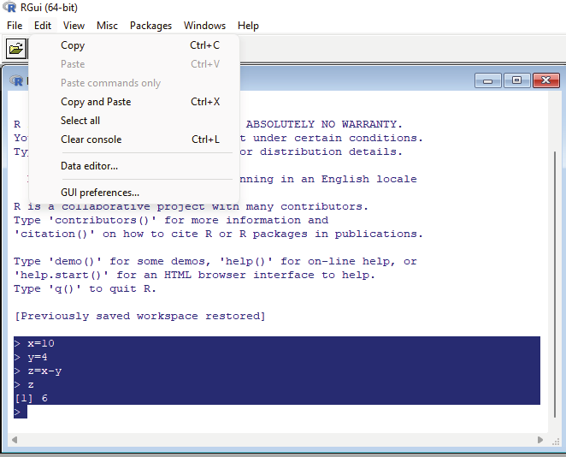Open the Help menu
Screen dimensions: 566x457
tap(248, 26)
